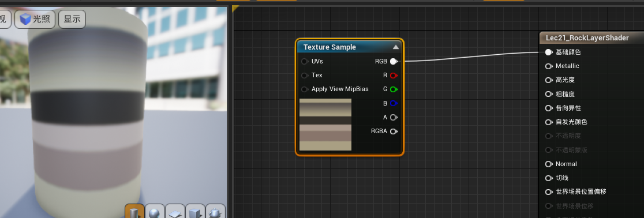Click the Tex input pin
This screenshot has width=644, height=218.
305,76
